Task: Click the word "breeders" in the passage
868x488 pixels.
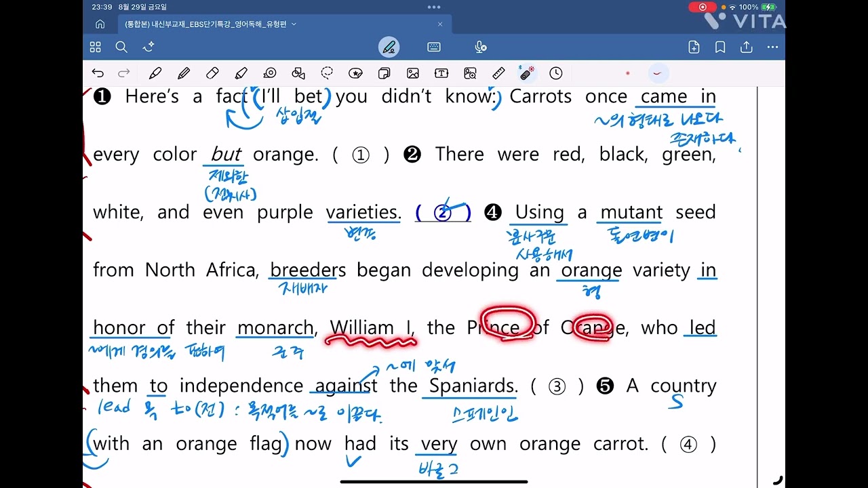Action: (308, 270)
